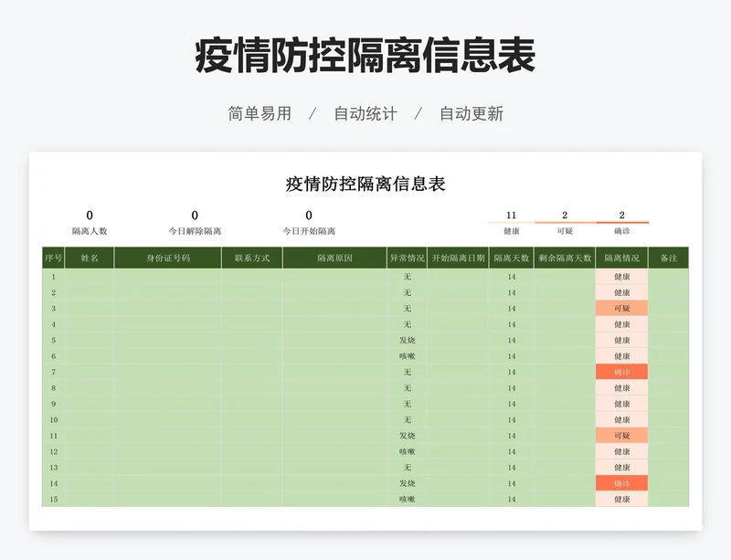Click the 健康 status cell in row 15
This screenshot has height=560, width=731.
(622, 500)
